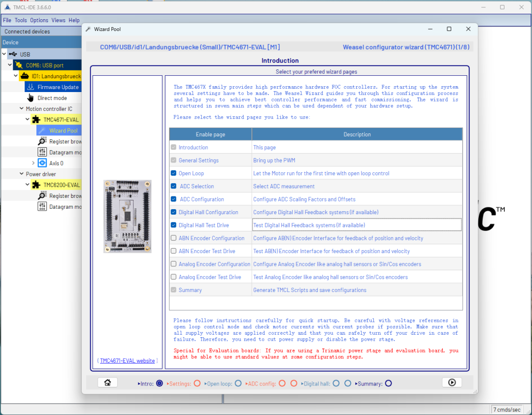The image size is (532, 415).
Task: Select the Settings step indicator
Action: (197, 383)
